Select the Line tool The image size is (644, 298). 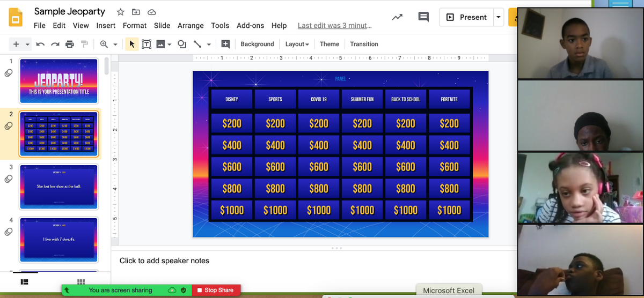coord(197,44)
